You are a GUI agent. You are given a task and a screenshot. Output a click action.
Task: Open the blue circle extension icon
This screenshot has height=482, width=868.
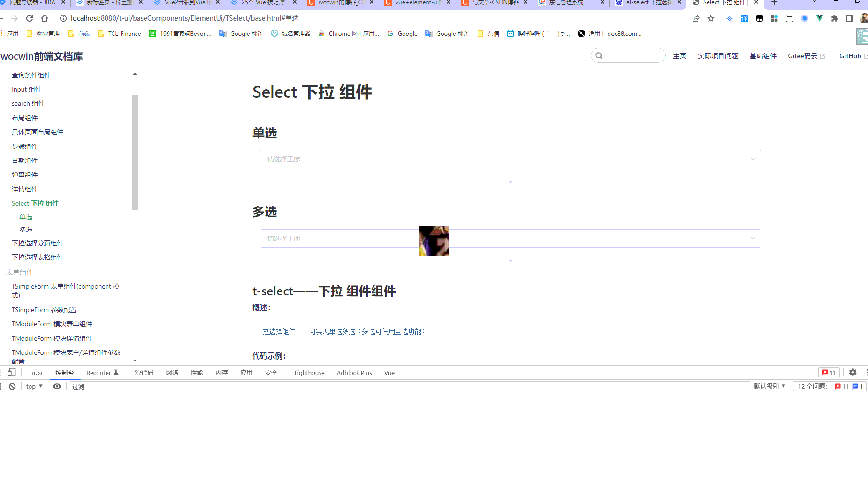(x=805, y=18)
